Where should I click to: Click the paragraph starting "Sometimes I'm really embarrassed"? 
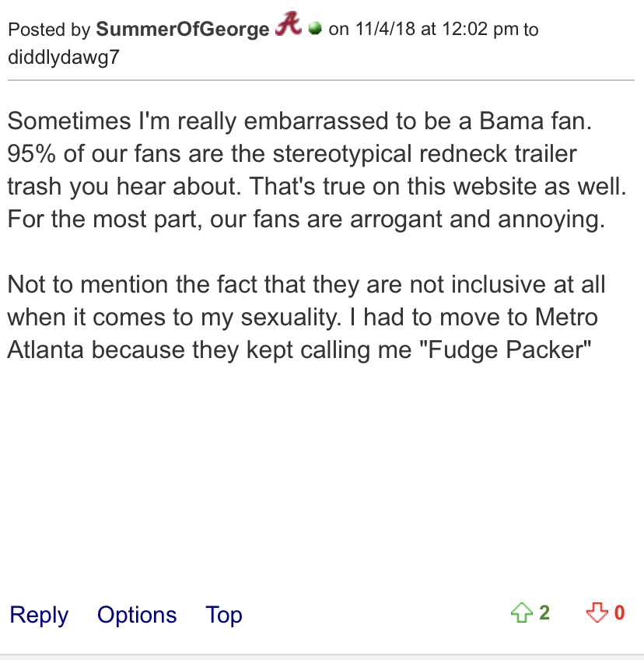[x=311, y=170]
